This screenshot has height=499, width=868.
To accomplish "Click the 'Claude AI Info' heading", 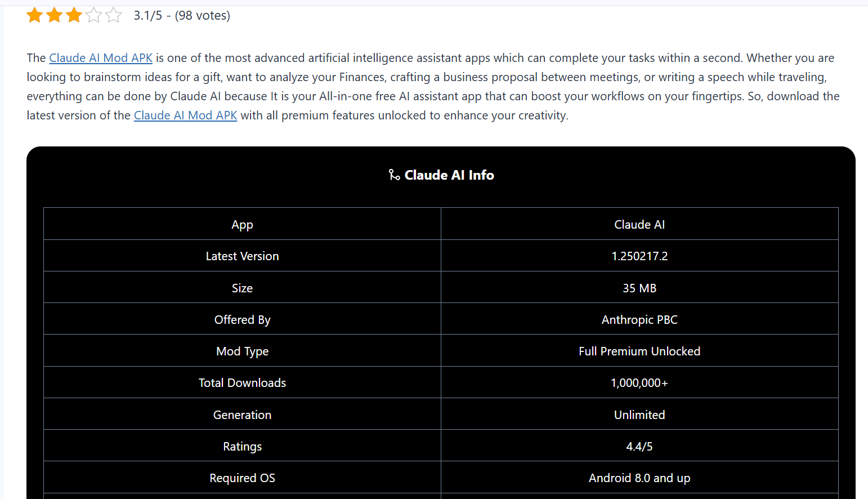I will pyautogui.click(x=449, y=175).
